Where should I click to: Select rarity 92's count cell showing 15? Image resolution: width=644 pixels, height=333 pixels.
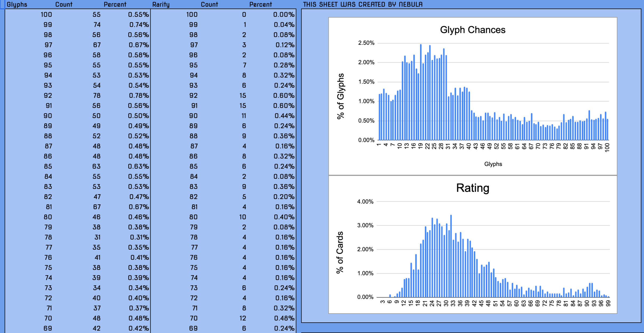242,96
